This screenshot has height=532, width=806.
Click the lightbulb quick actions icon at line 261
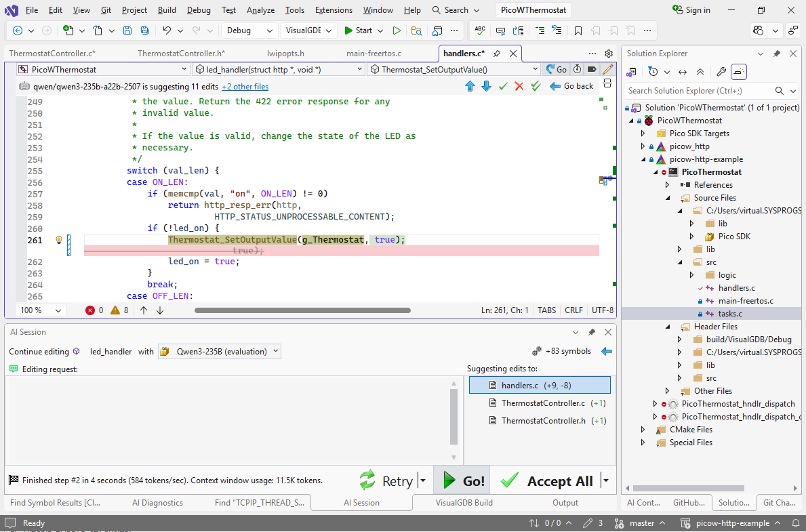coord(59,240)
